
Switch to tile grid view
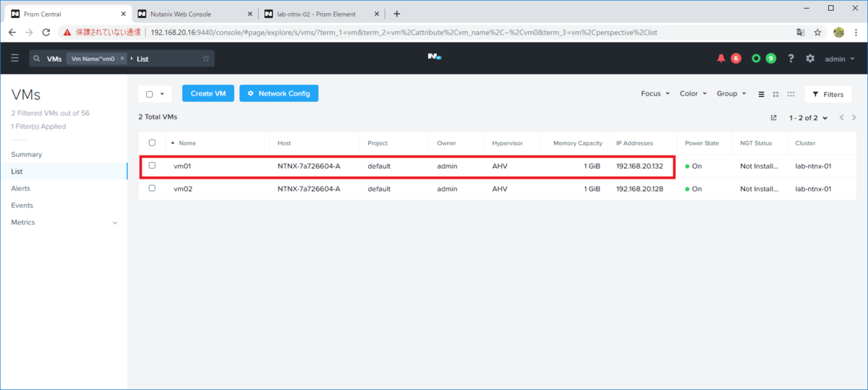pyautogui.click(x=776, y=94)
